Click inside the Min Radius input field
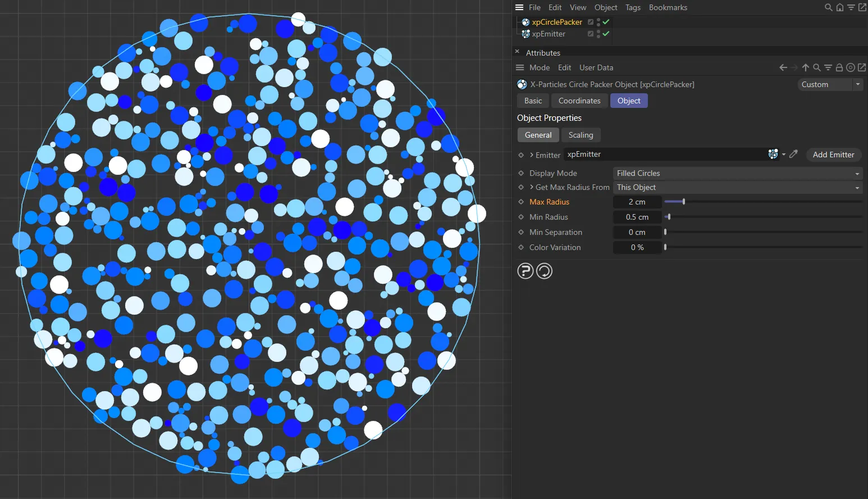The width and height of the screenshot is (868, 499). (637, 217)
